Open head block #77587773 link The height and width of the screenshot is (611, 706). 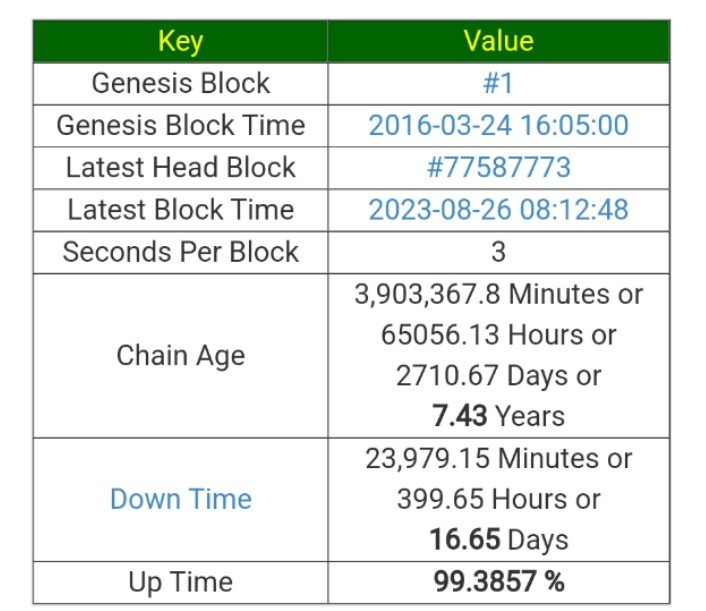[498, 167]
